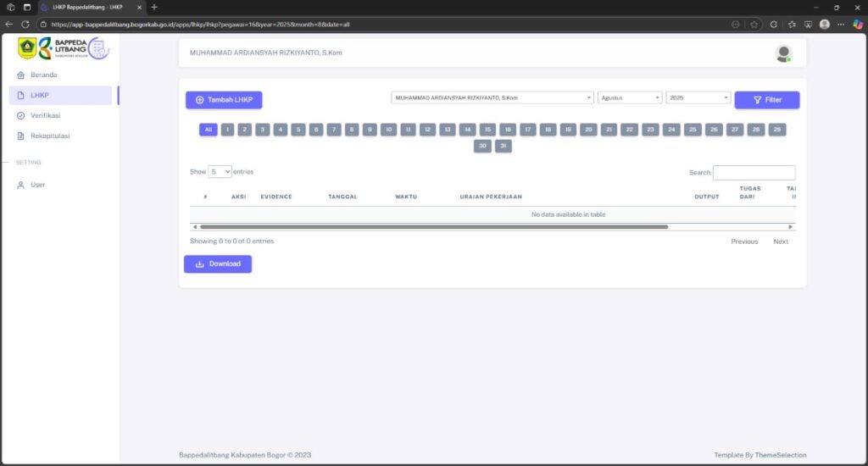Click the Beranda home icon in sidebar
The height and width of the screenshot is (466, 868).
coord(20,75)
